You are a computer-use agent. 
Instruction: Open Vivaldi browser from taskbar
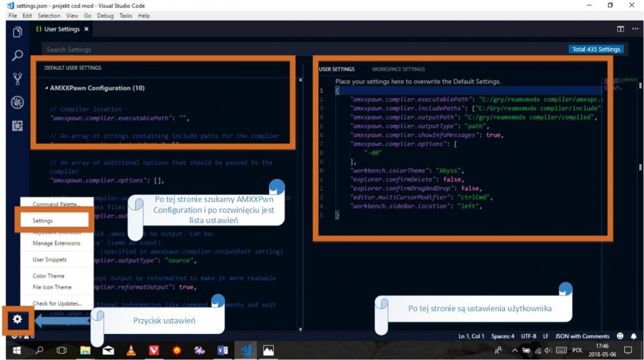click(154, 350)
